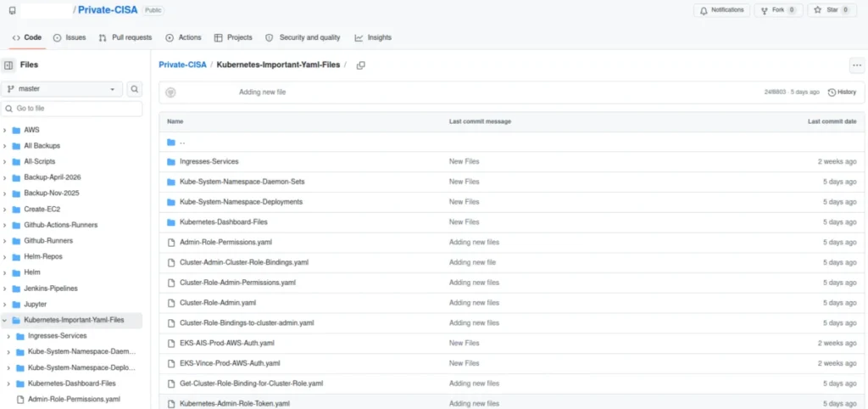Image resolution: width=868 pixels, height=409 pixels.
Task: Click the Notifications bell button
Action: click(x=722, y=10)
